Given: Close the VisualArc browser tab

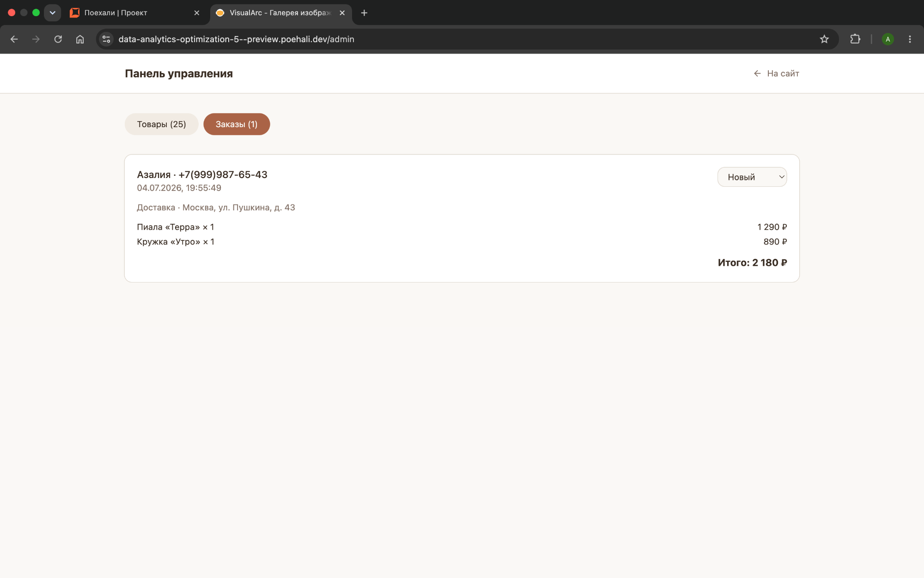Looking at the screenshot, I should point(342,13).
